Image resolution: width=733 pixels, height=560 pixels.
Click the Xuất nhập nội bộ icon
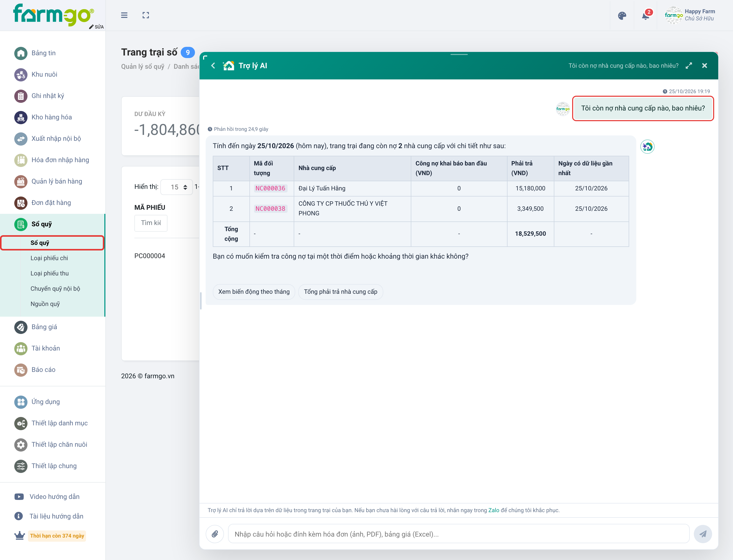[21, 139]
